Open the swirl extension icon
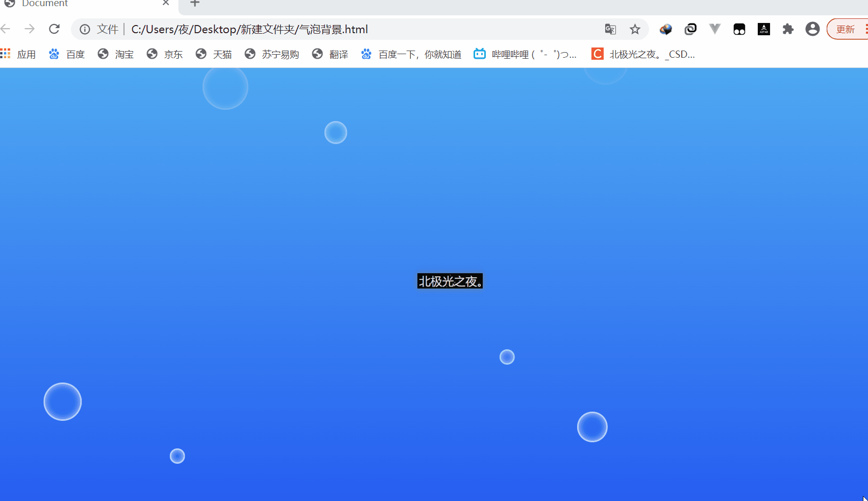Image resolution: width=868 pixels, height=501 pixels. pos(690,29)
